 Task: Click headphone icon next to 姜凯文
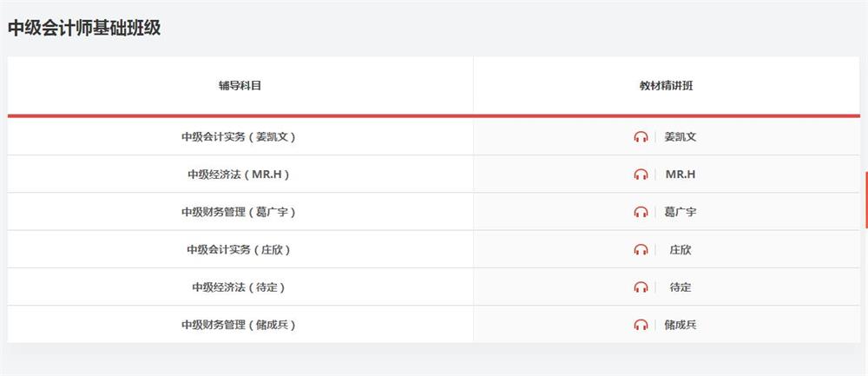pyautogui.click(x=641, y=137)
